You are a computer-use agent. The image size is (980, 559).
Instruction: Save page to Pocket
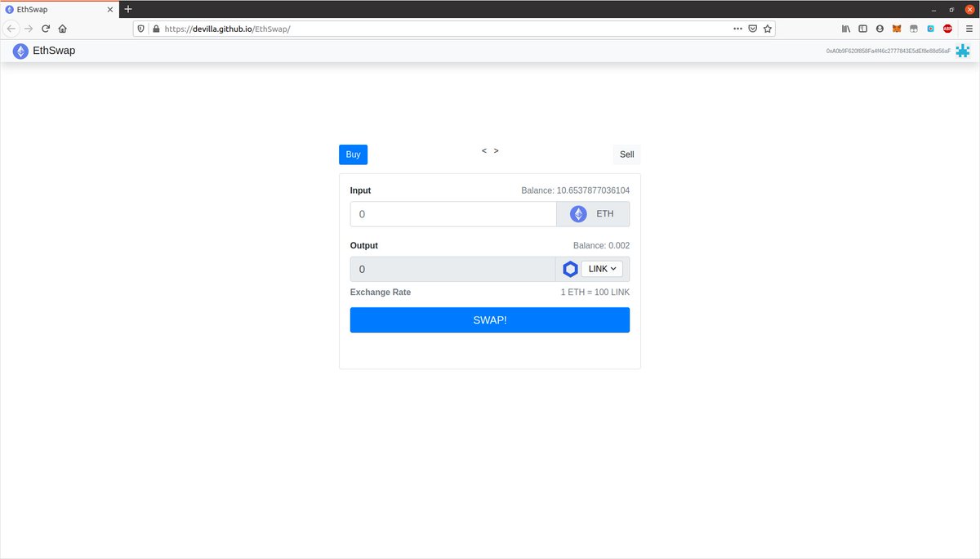(x=753, y=28)
